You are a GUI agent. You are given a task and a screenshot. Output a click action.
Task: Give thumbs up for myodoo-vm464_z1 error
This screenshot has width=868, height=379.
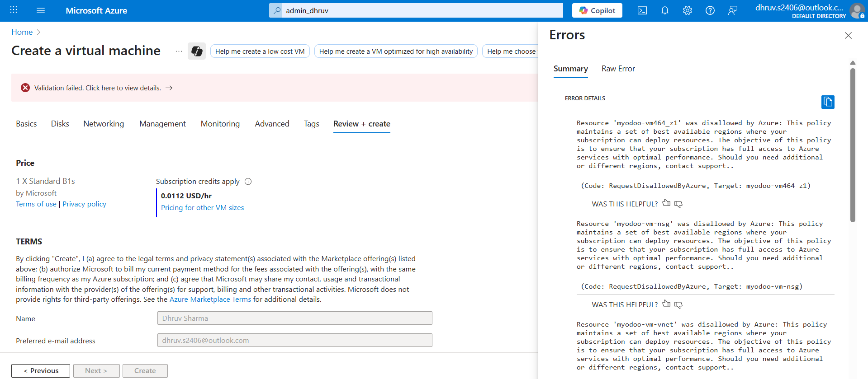pyautogui.click(x=666, y=203)
